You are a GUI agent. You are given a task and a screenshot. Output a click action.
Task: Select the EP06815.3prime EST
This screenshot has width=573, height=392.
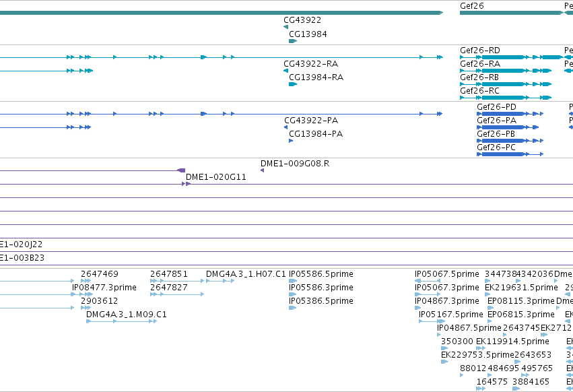tap(490, 321)
